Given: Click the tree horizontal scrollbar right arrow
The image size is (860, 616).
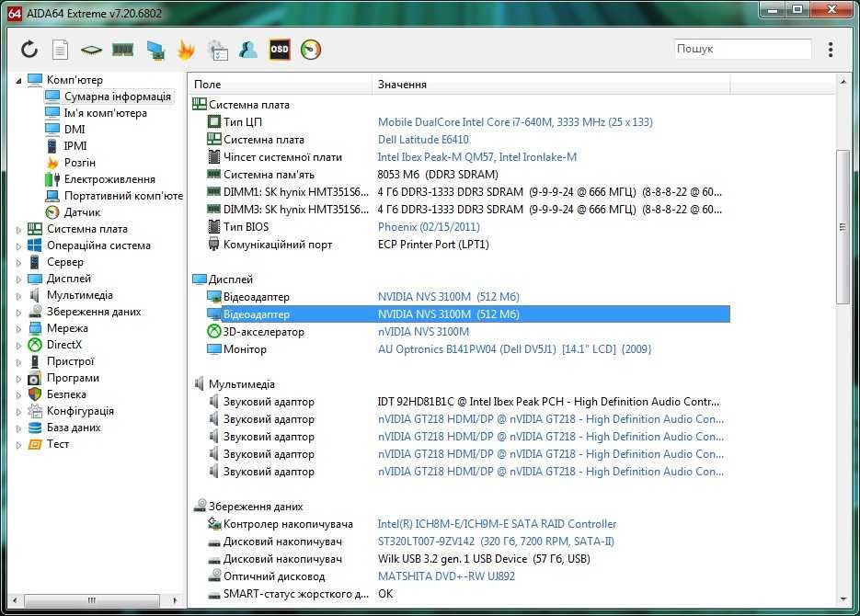Looking at the screenshot, I should [175, 600].
